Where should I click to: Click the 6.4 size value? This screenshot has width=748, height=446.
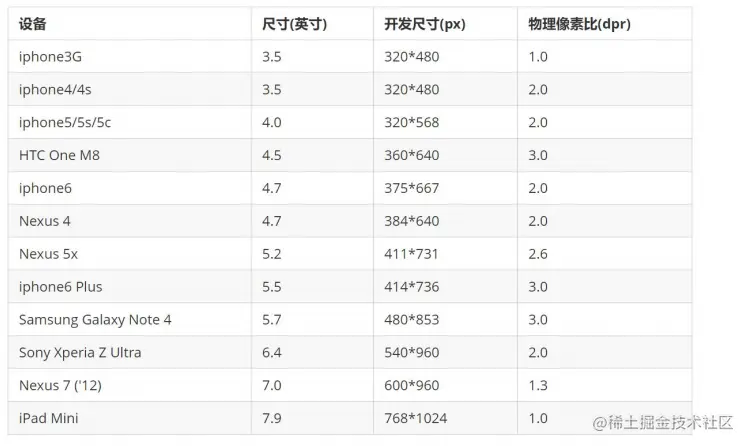pyautogui.click(x=271, y=353)
